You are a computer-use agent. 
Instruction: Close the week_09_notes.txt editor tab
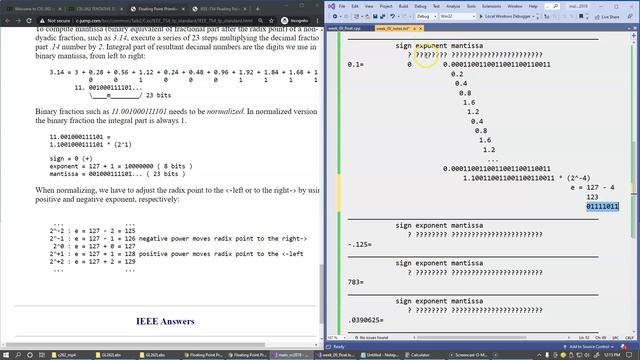[420, 28]
